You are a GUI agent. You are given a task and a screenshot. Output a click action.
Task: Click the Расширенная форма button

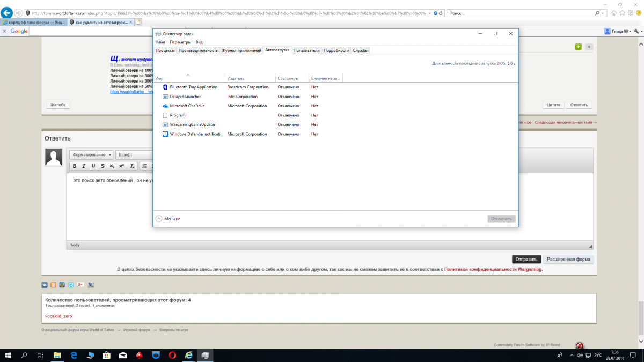tap(568, 259)
